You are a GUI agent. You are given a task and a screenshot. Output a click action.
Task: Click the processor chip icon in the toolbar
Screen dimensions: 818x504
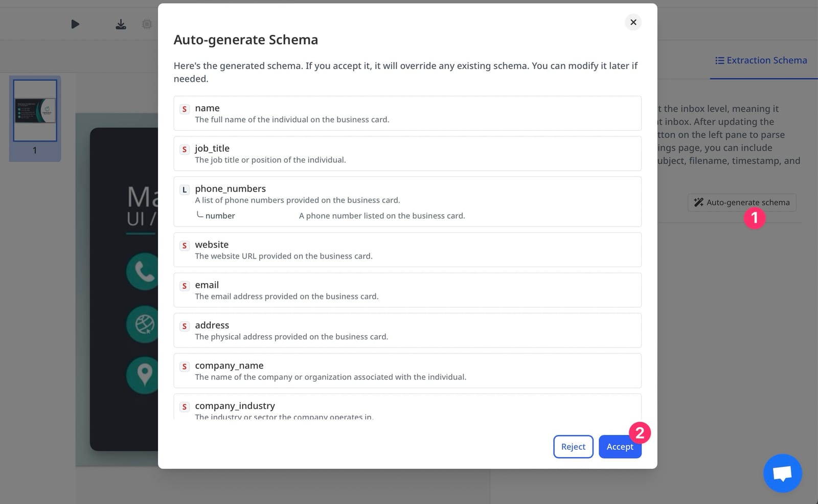pos(147,24)
